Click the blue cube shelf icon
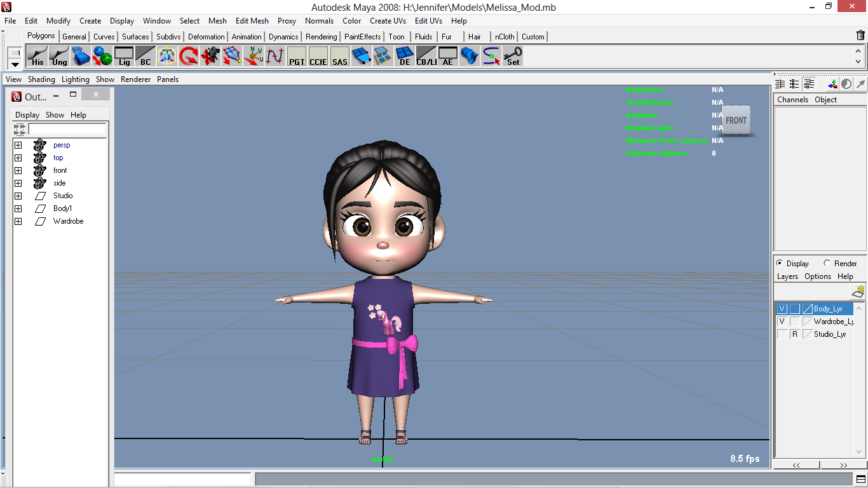Image resolution: width=868 pixels, height=488 pixels. coord(81,56)
